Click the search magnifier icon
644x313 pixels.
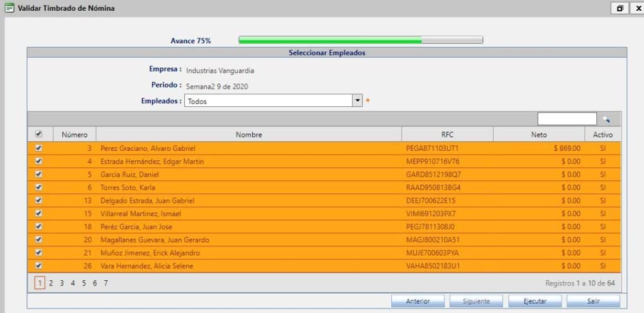tap(606, 119)
